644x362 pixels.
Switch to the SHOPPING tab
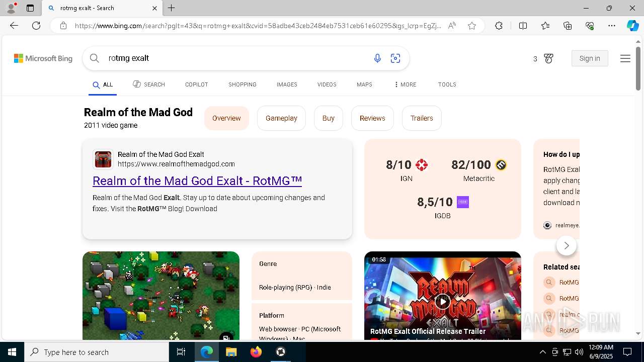pos(243,84)
